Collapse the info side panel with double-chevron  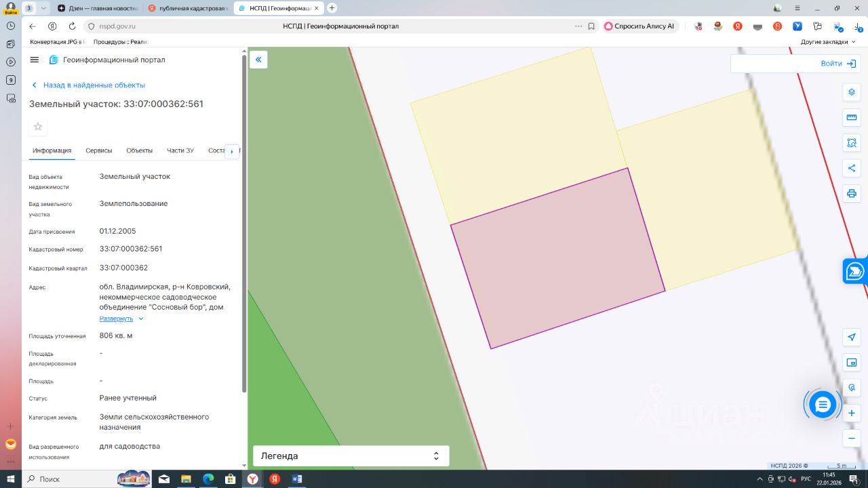coord(258,60)
